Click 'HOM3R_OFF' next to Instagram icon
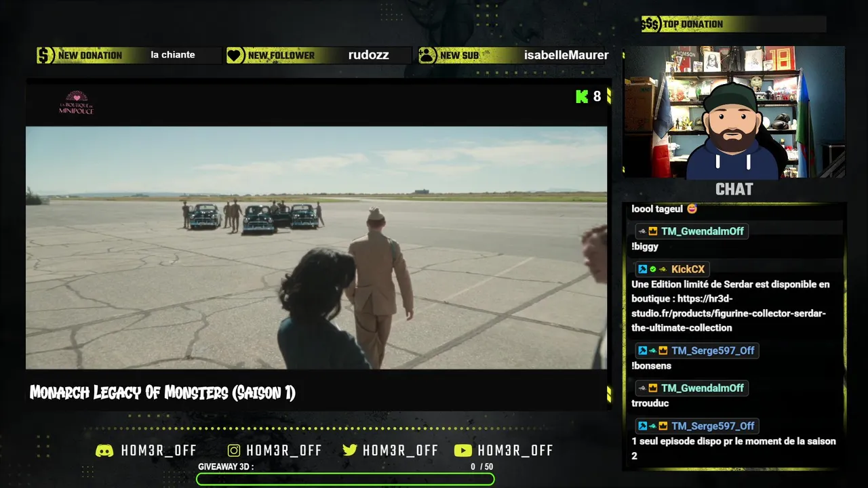The width and height of the screenshot is (868, 488). click(284, 451)
